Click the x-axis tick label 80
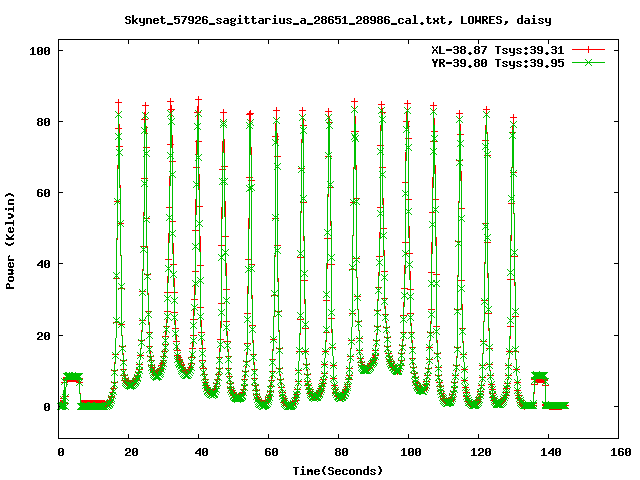The width and height of the screenshot is (640, 480). 341,452
